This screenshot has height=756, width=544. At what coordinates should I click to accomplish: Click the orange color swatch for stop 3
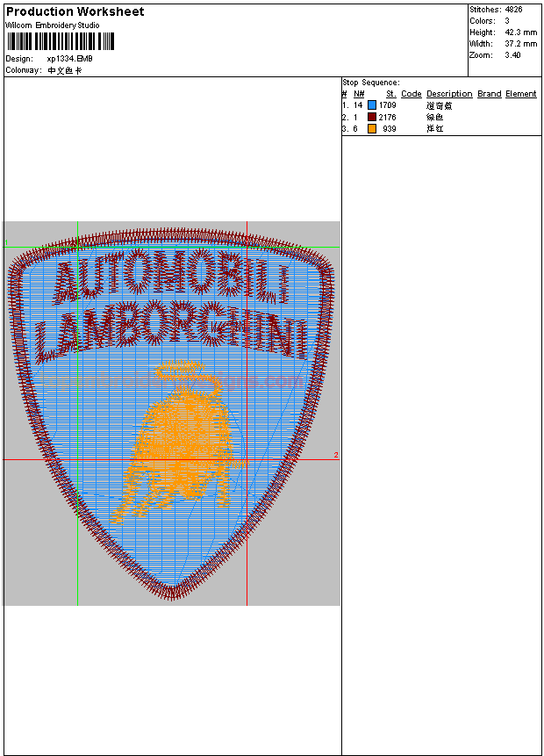(371, 129)
